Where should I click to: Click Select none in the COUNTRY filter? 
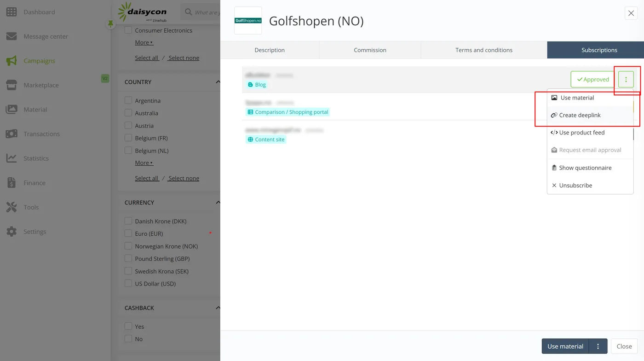pos(183,178)
